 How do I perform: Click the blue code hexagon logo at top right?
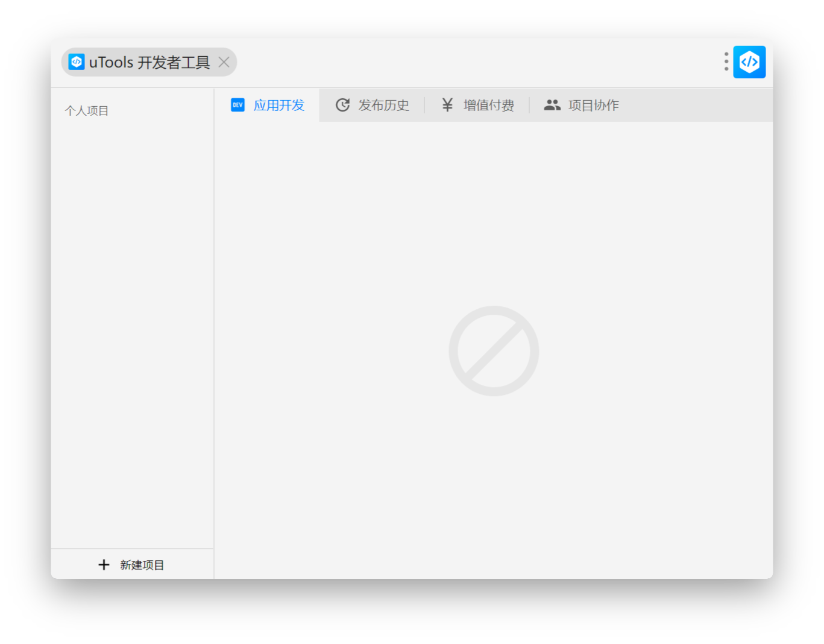click(x=749, y=62)
